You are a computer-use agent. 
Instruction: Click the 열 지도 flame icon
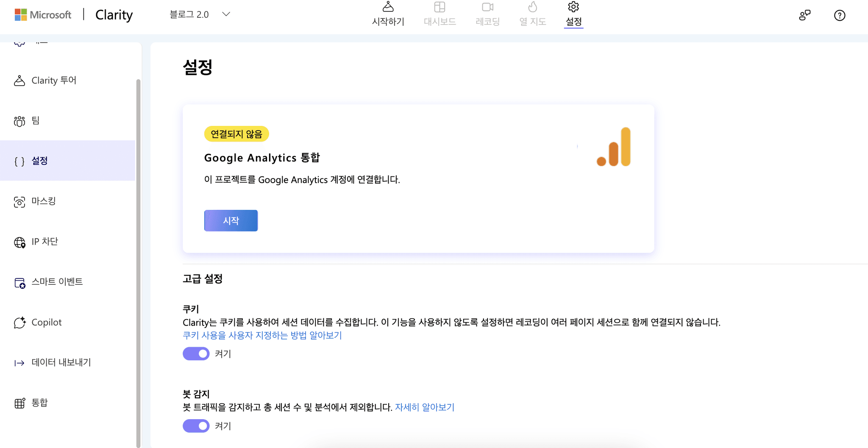[x=533, y=7]
